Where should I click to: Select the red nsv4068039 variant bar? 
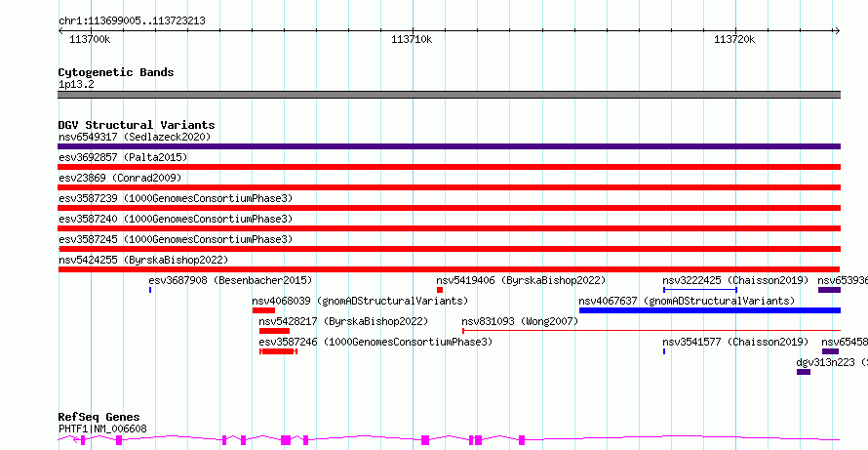tap(263, 310)
